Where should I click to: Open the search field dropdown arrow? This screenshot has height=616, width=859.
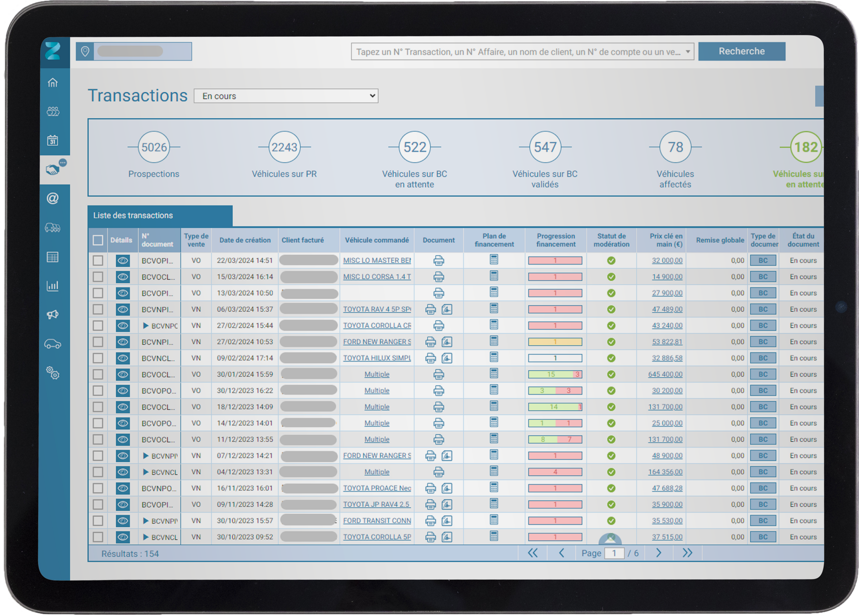[x=688, y=52]
